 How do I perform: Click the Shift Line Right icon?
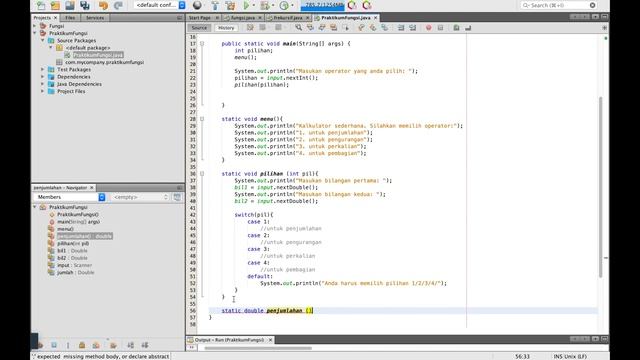[x=413, y=28]
